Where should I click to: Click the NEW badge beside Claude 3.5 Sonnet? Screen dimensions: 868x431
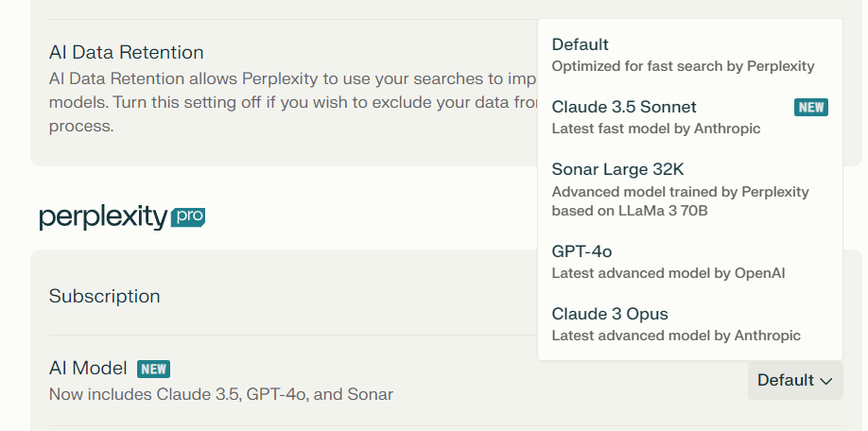click(811, 107)
